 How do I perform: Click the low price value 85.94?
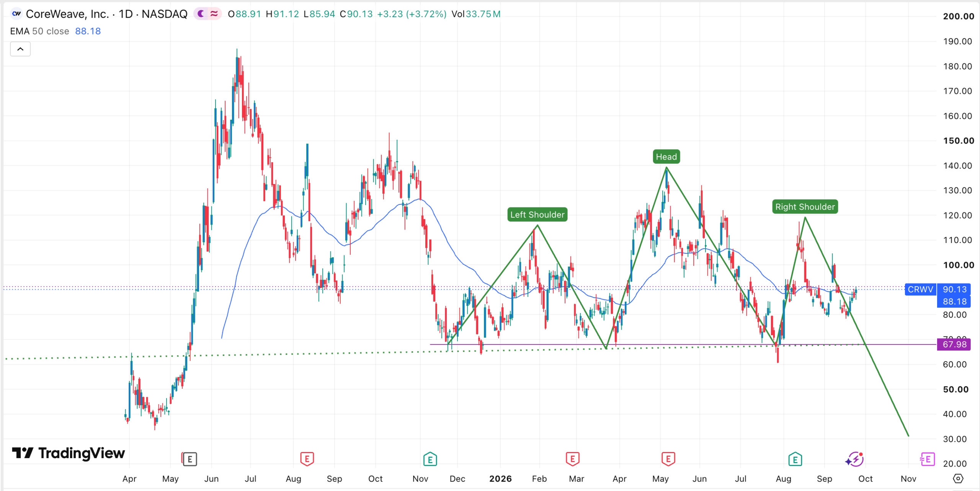click(x=322, y=14)
